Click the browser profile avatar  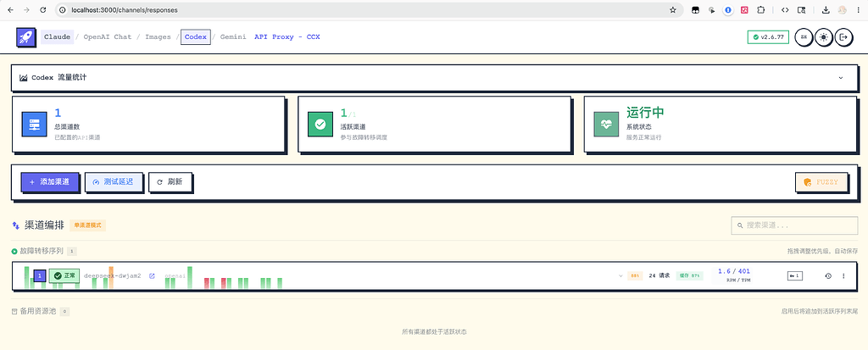tap(842, 10)
